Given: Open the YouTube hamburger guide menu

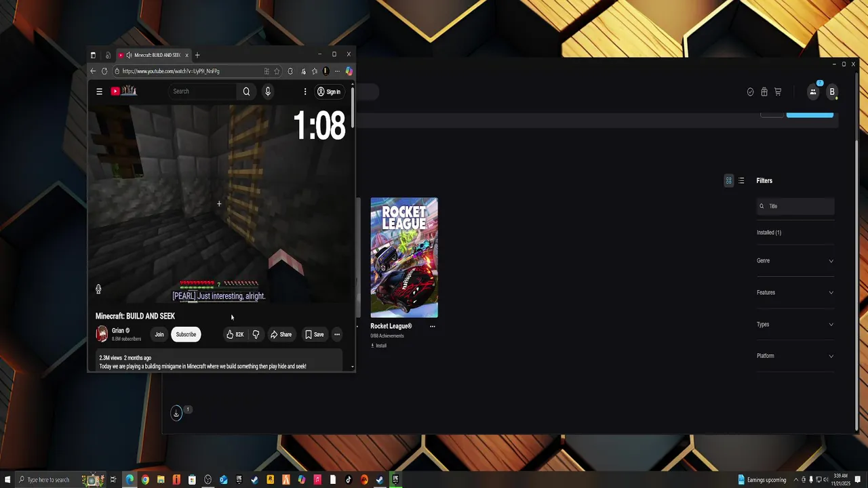Looking at the screenshot, I should (x=99, y=91).
